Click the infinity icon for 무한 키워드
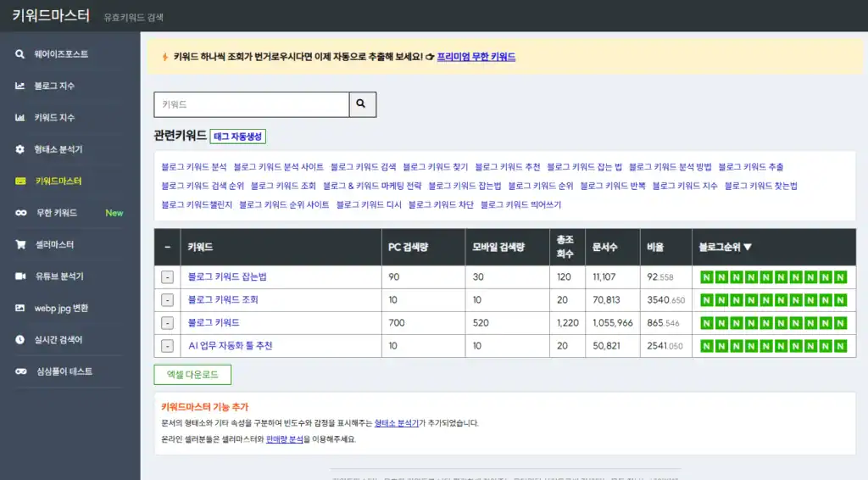The image size is (868, 480). click(19, 213)
